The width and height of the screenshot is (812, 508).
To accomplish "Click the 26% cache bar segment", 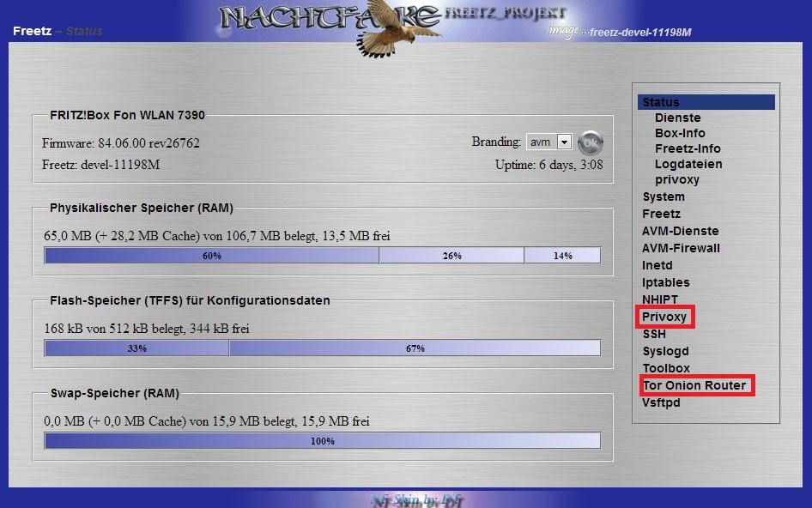I will (x=451, y=256).
